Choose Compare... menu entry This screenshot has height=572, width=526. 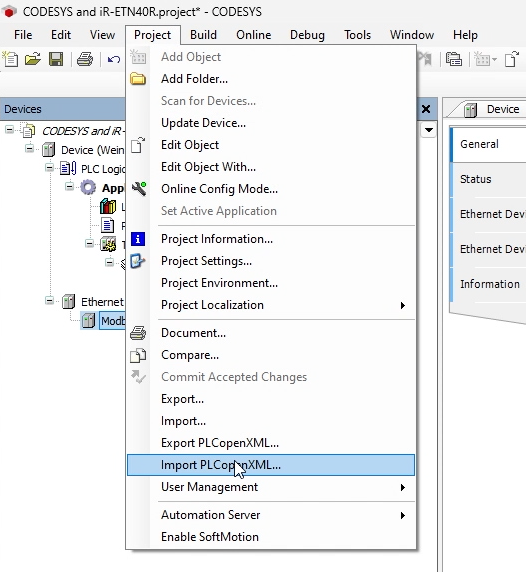[271, 355]
